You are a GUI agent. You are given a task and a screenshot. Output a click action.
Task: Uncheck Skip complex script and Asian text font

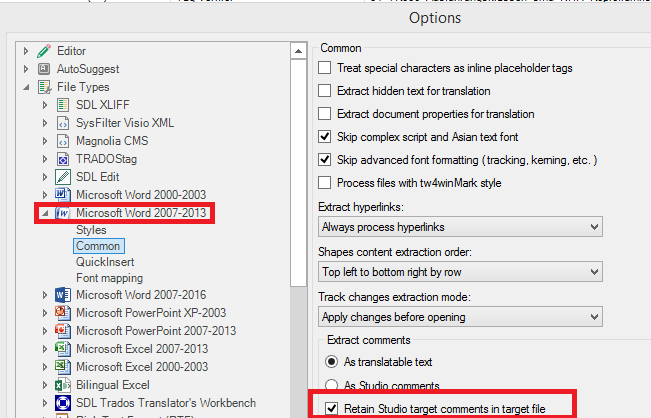point(325,137)
